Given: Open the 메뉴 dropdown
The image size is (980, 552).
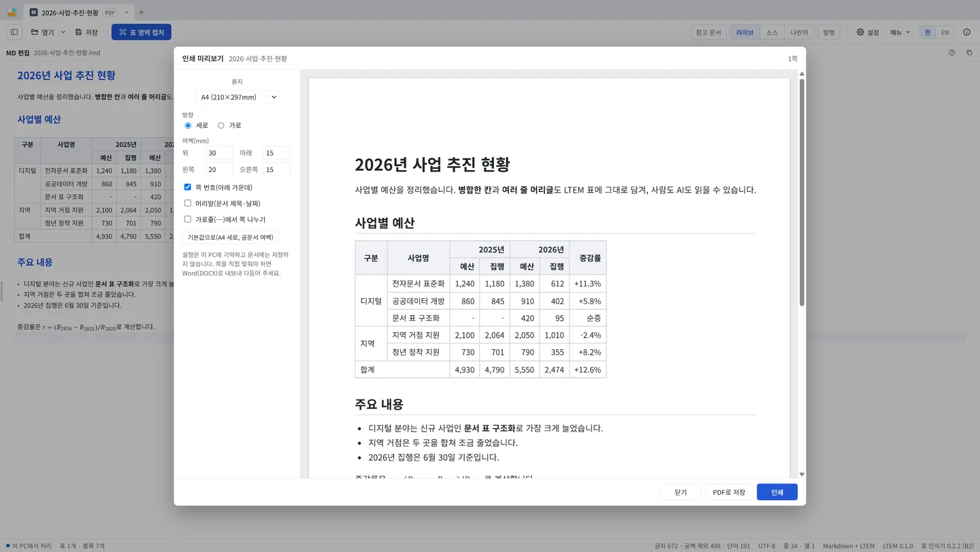Looking at the screenshot, I should [900, 32].
